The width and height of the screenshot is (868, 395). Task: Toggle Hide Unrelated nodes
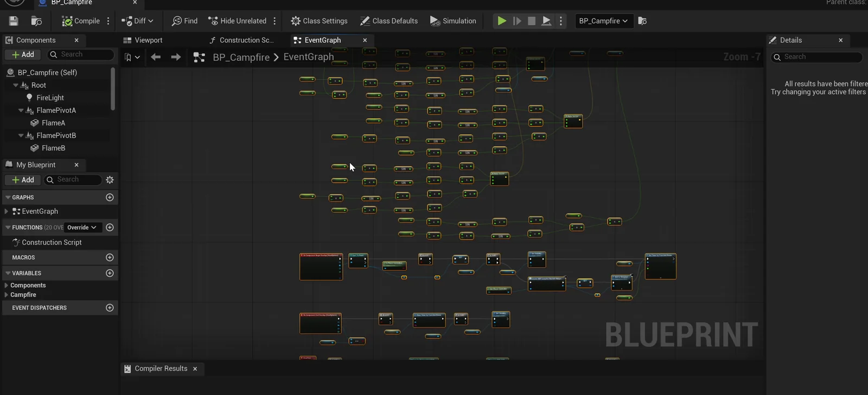coord(238,21)
